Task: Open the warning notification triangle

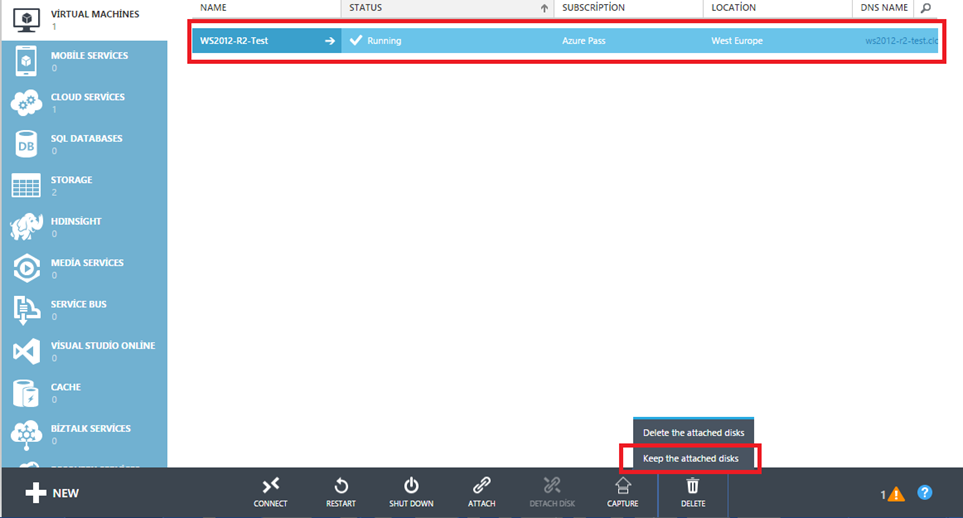Action: (896, 494)
